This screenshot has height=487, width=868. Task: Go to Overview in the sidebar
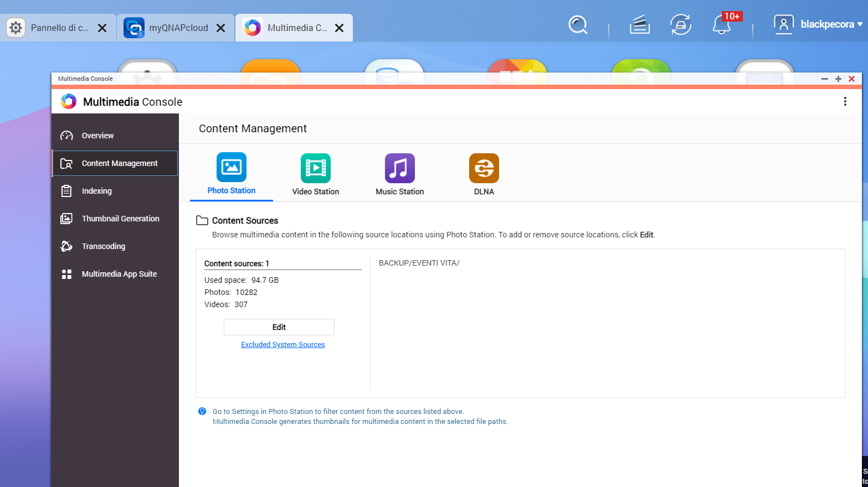pos(97,136)
